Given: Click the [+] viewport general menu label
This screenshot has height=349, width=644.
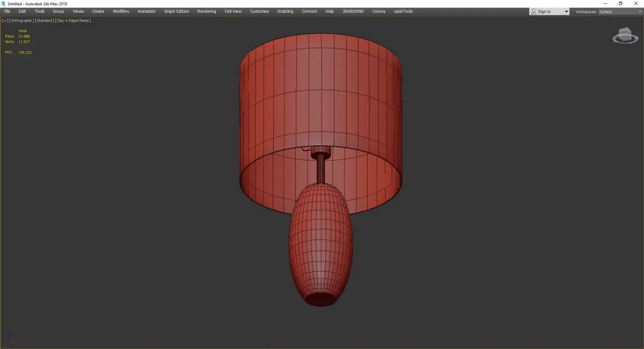Looking at the screenshot, I should [x=5, y=20].
